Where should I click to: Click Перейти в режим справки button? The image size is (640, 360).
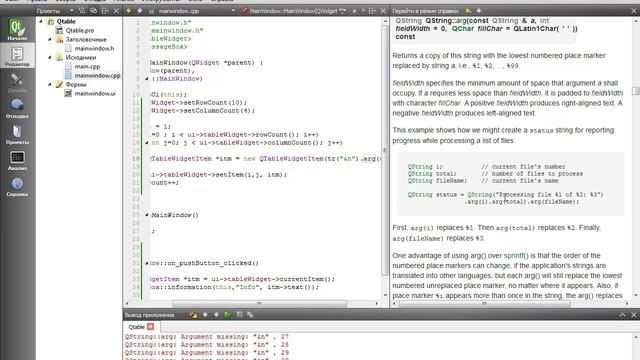point(425,11)
